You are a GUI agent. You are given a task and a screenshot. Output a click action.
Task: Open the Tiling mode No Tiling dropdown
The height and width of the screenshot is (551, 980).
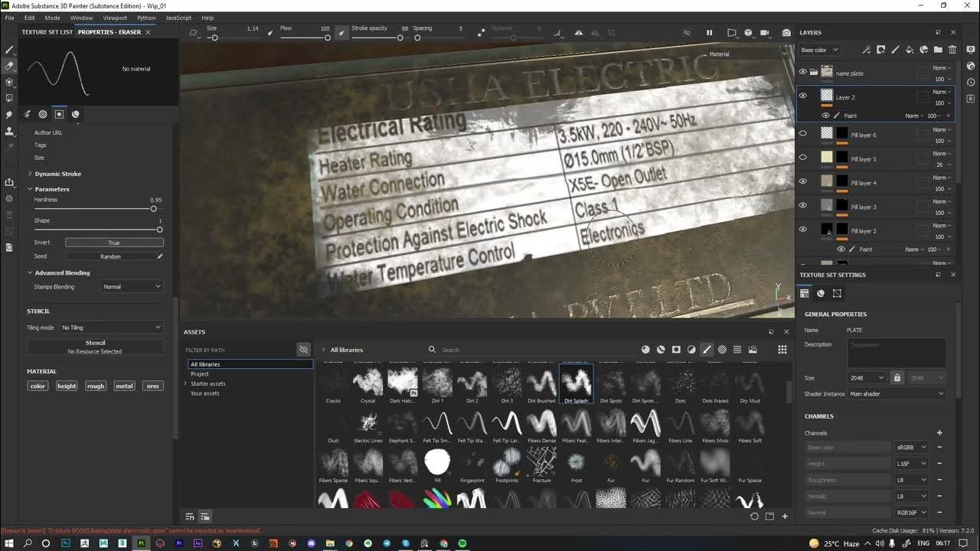pyautogui.click(x=112, y=327)
